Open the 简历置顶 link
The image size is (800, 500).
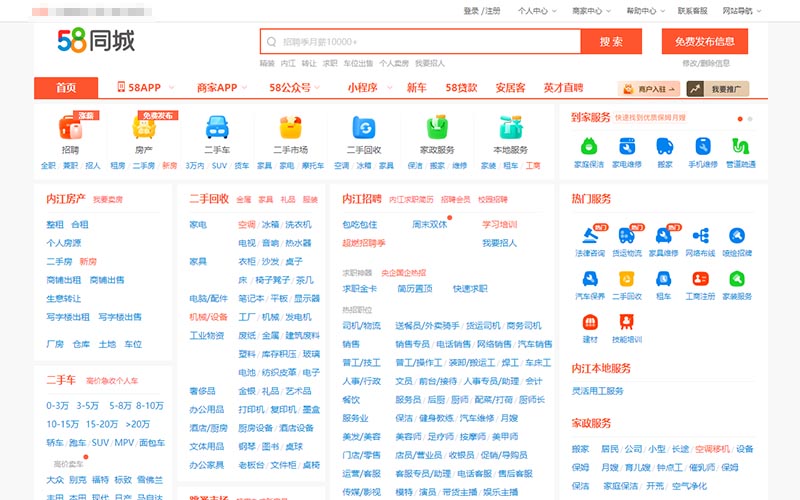pyautogui.click(x=415, y=289)
